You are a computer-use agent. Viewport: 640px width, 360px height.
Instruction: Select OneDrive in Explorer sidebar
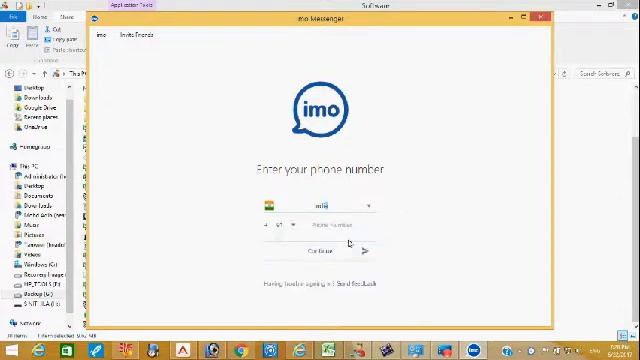tap(31, 127)
